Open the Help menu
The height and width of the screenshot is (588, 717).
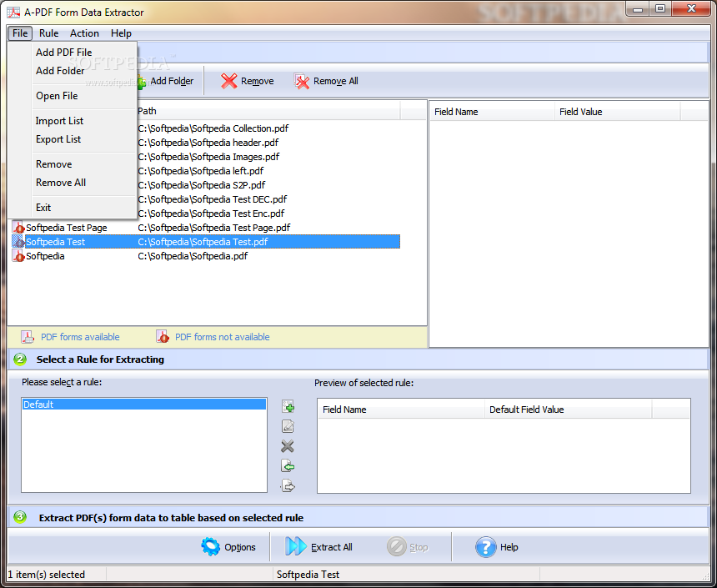click(x=121, y=33)
